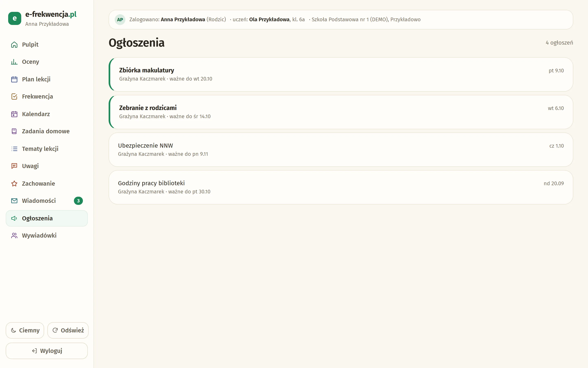Click the Odśwież refresh button

[x=68, y=330]
